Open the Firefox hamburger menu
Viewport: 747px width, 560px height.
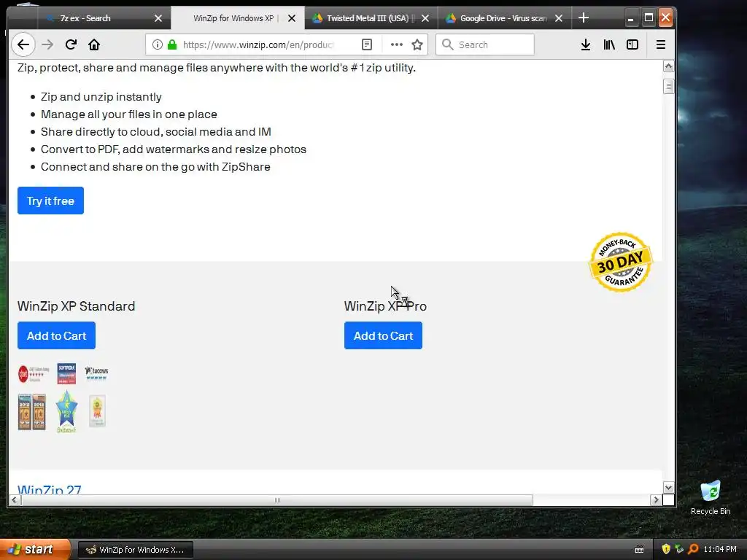coord(661,44)
